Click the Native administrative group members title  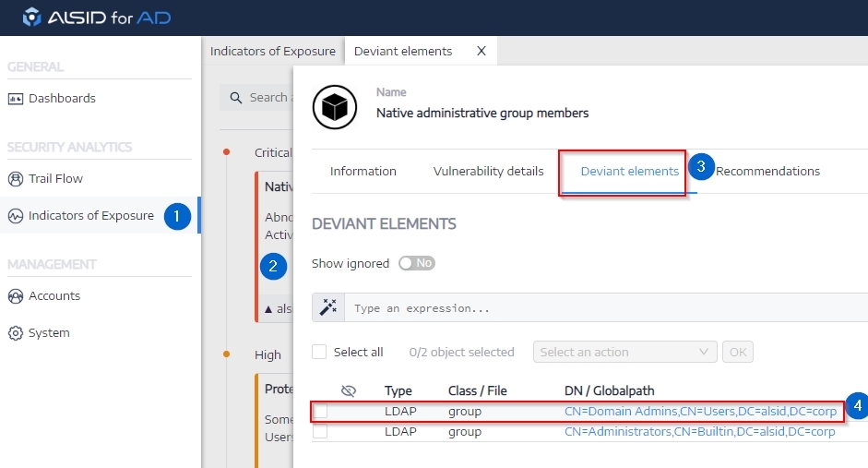point(482,113)
